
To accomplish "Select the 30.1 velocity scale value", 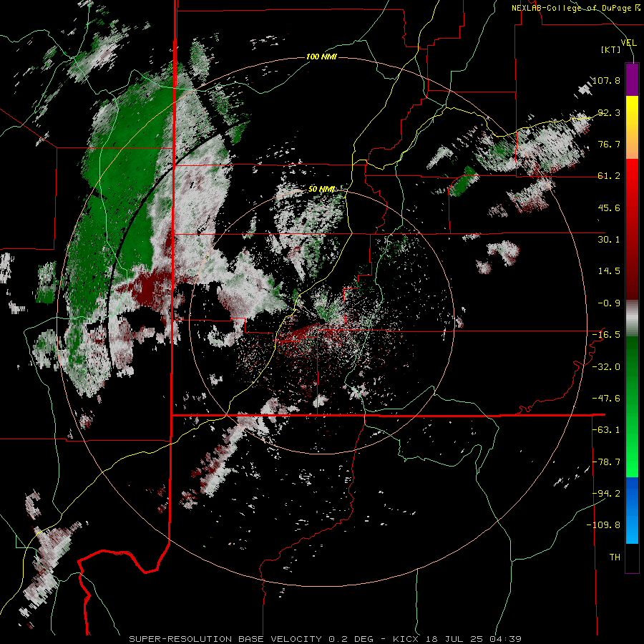I will [609, 240].
